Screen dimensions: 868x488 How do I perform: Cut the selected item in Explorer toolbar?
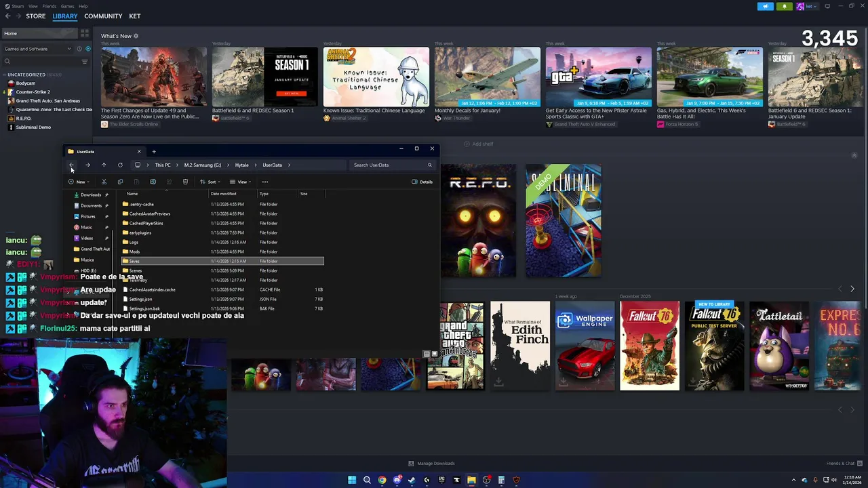pyautogui.click(x=104, y=182)
